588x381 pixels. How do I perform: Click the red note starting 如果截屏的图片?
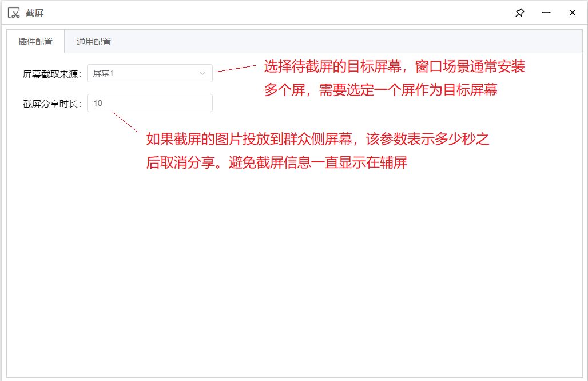tap(317, 139)
